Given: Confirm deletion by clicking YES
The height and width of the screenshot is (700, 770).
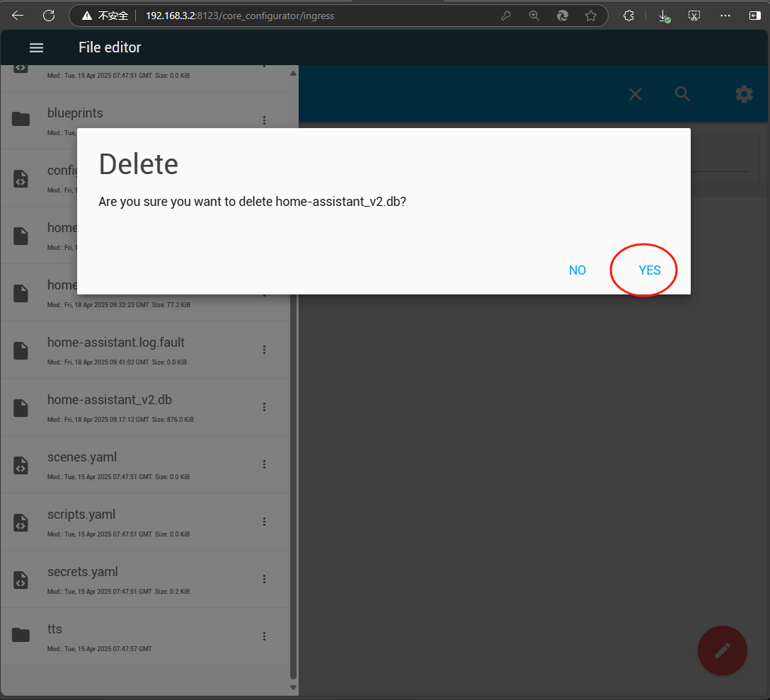Looking at the screenshot, I should (649, 270).
